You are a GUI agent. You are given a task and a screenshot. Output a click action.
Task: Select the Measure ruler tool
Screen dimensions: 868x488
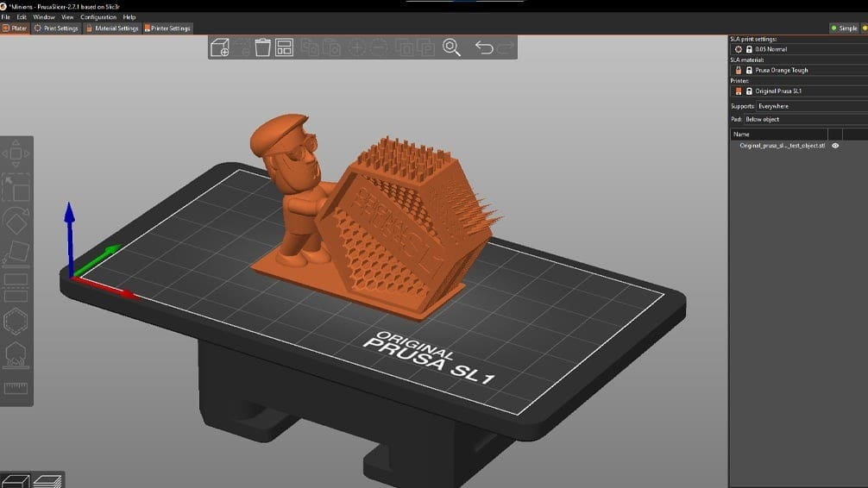(16, 388)
